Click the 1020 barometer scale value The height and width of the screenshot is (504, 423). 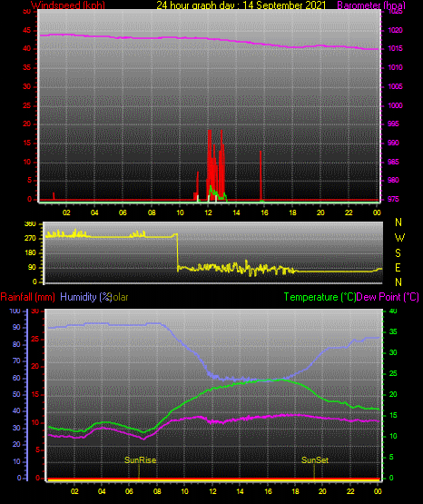pyautogui.click(x=395, y=30)
